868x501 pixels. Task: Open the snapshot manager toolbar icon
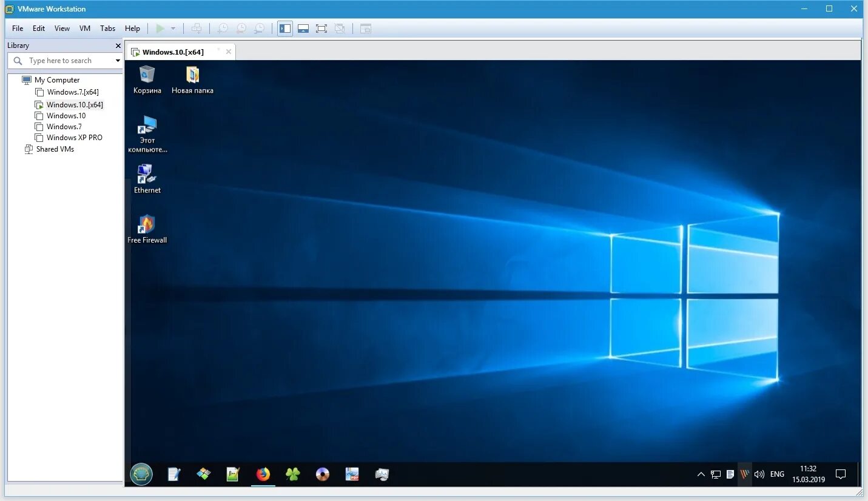[x=259, y=29]
